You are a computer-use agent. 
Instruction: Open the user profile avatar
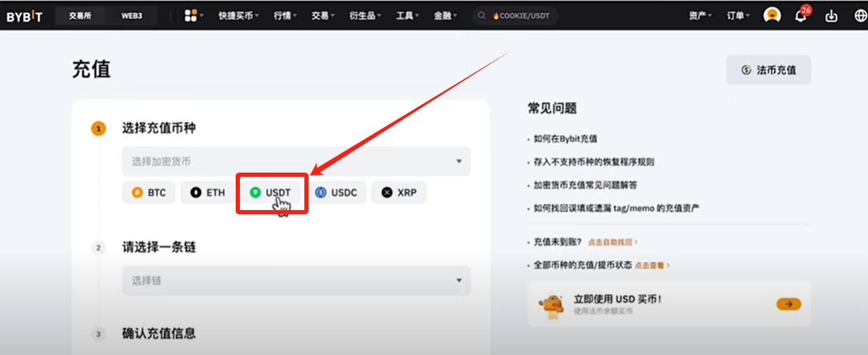pos(772,15)
